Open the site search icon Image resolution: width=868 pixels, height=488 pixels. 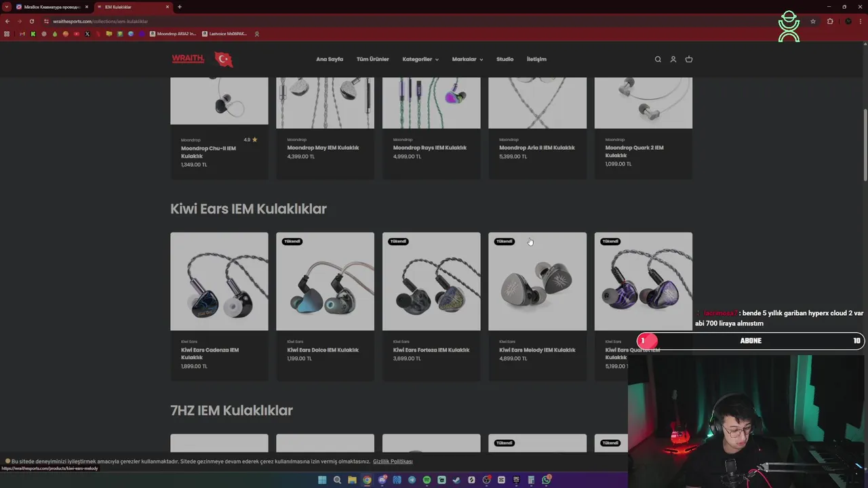pos(658,59)
